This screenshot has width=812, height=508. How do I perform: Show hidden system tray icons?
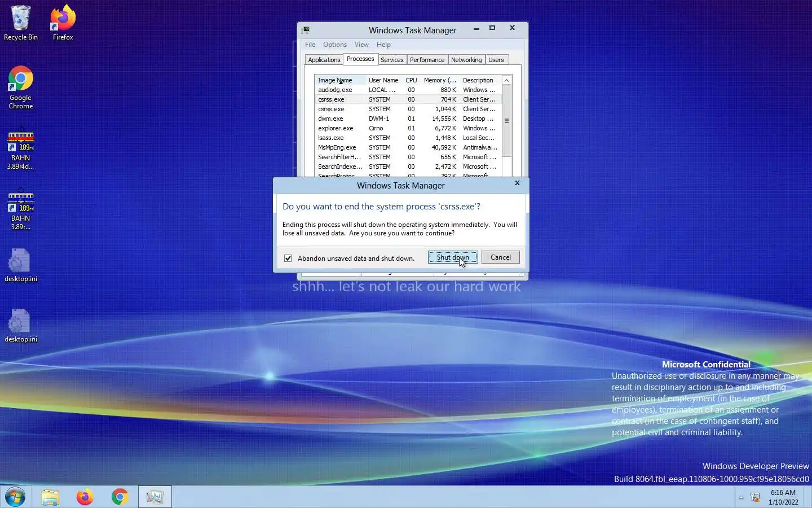coord(741,498)
